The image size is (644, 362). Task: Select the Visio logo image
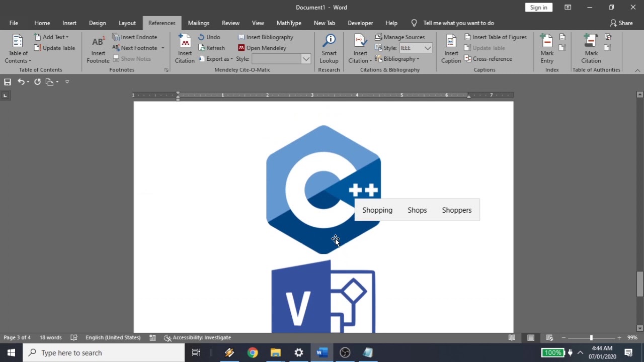tap(324, 297)
